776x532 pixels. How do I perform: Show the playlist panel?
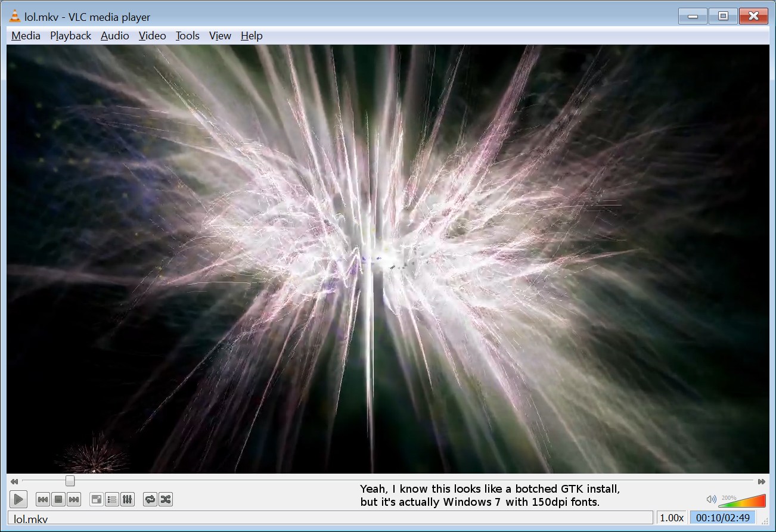(x=112, y=499)
